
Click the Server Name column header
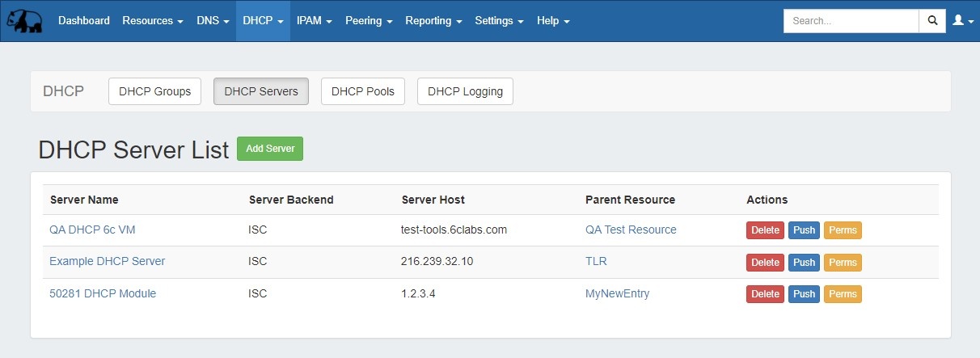(x=84, y=200)
